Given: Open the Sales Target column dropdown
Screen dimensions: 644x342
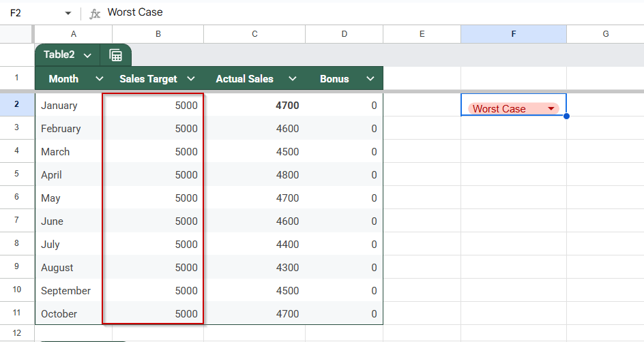Looking at the screenshot, I should [191, 79].
